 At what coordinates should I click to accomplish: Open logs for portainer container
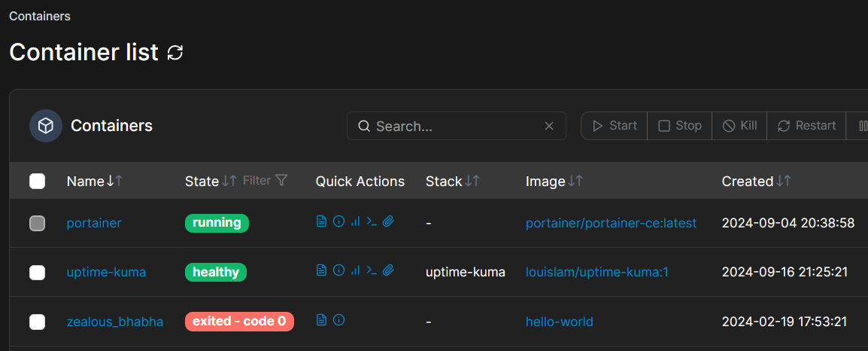coord(321,221)
